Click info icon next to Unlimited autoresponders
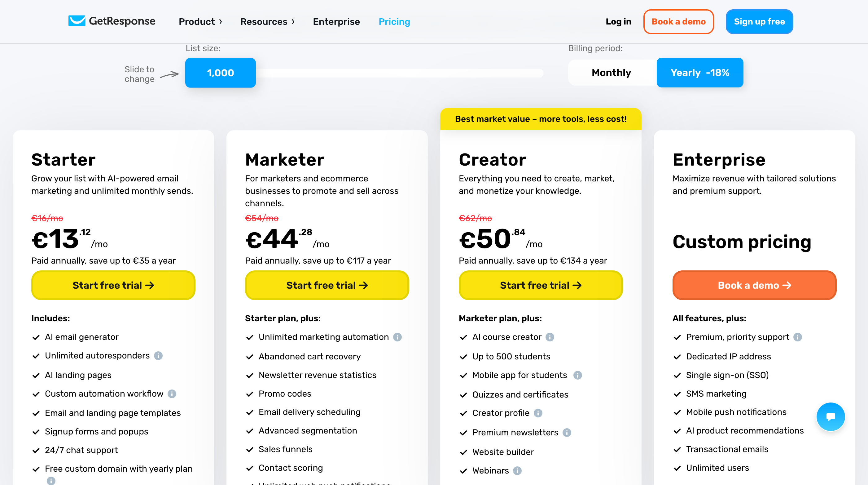 [158, 356]
